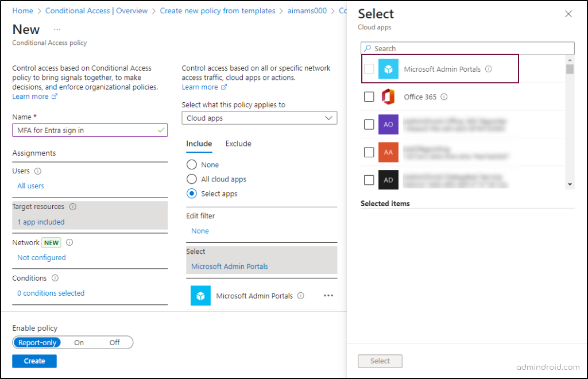This screenshot has width=588, height=379.
Task: Click info icon next to Target resources
Action: (73, 207)
